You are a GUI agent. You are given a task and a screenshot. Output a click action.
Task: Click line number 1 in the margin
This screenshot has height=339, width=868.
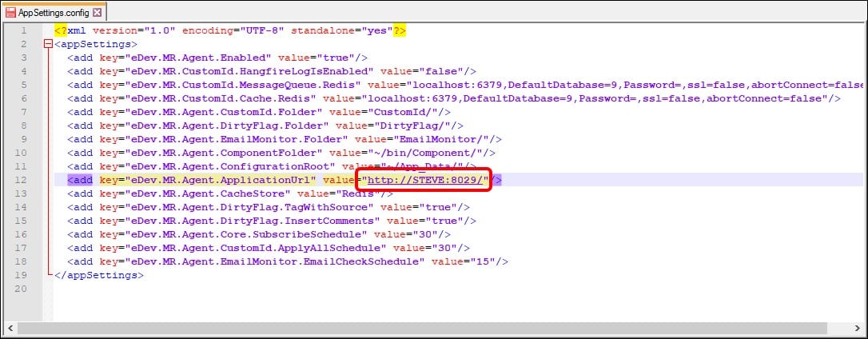[23, 30]
